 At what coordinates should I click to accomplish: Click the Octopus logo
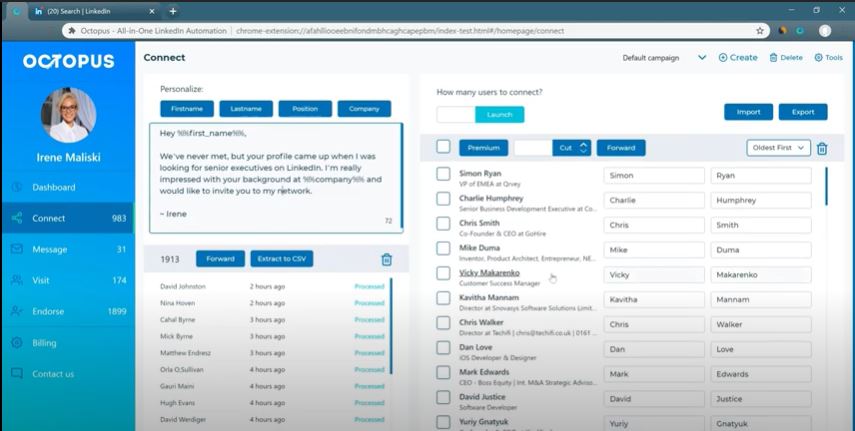tap(68, 61)
